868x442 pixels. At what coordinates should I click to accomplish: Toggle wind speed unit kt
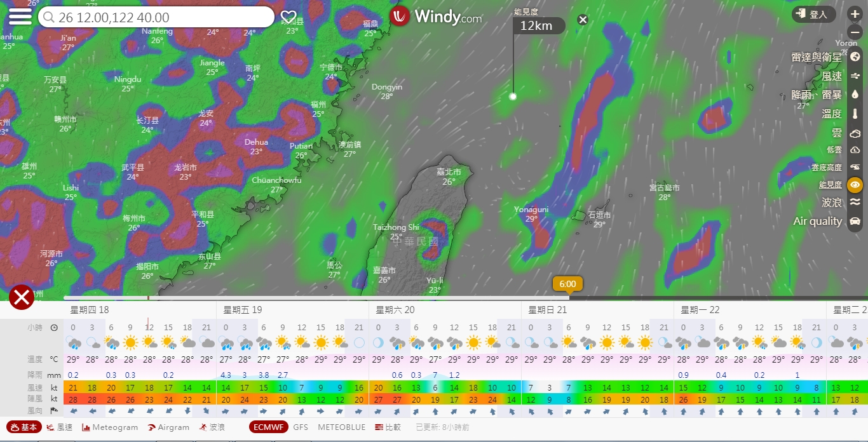tap(54, 388)
